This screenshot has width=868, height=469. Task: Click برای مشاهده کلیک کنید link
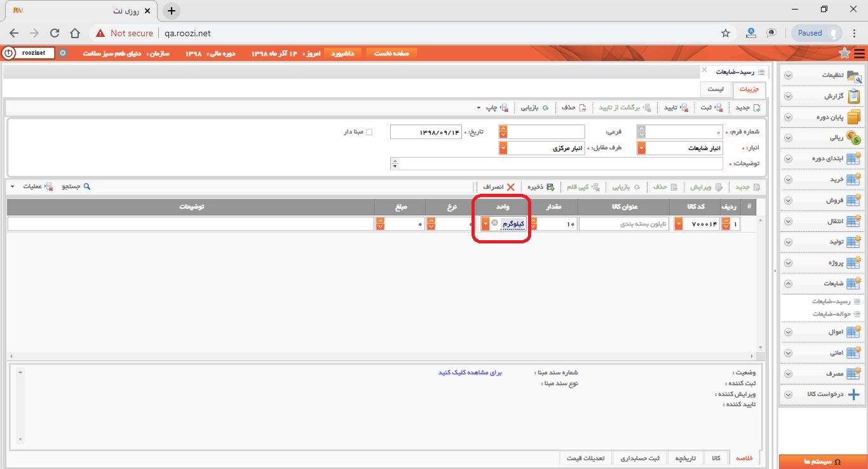click(x=470, y=372)
